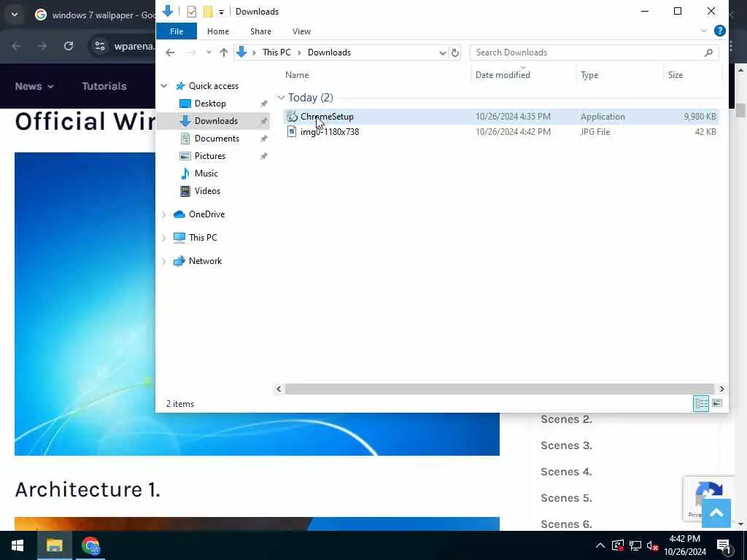Screen dimensions: 747x560
Task: Open Scenes 3. link on webpage
Action: click(x=566, y=446)
